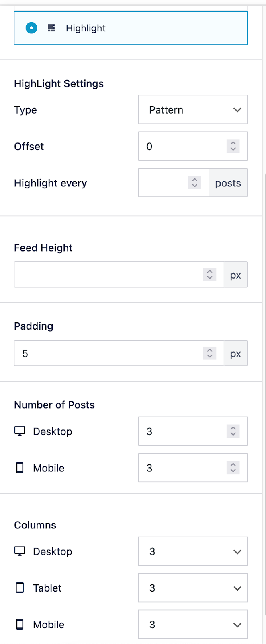Click the Columns tablet icon

[x=20, y=588]
